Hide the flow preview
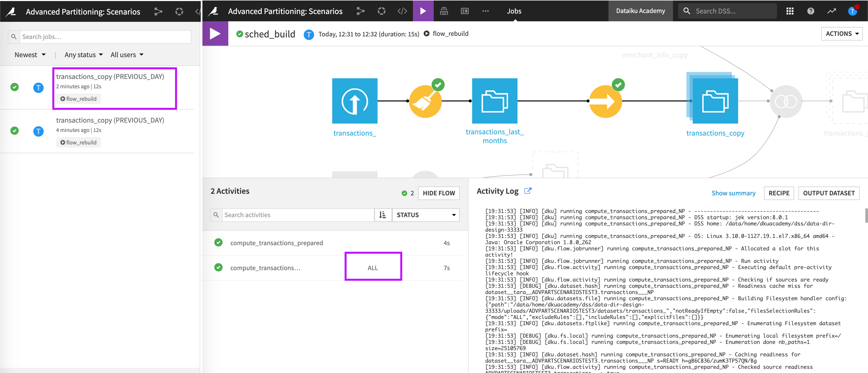The image size is (868, 373). pyautogui.click(x=438, y=193)
